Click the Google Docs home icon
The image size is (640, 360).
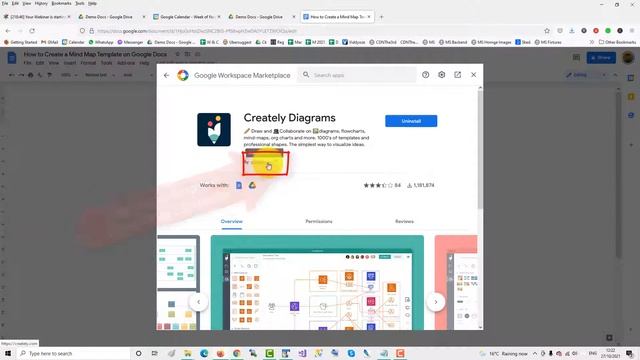12,58
